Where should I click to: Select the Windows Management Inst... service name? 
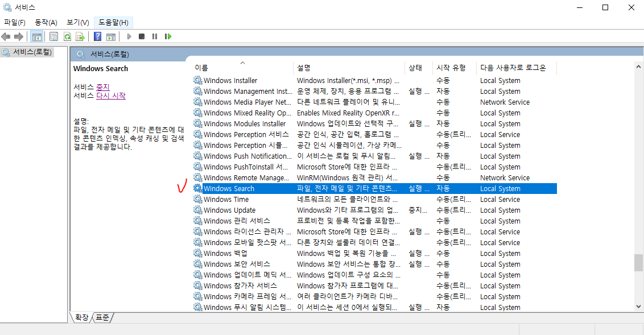point(247,91)
